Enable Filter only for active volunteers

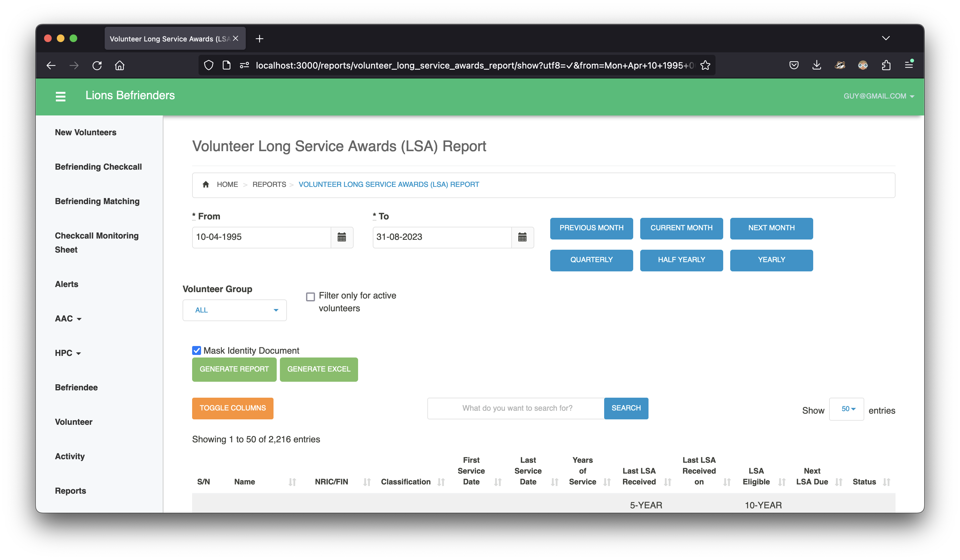pos(311,297)
